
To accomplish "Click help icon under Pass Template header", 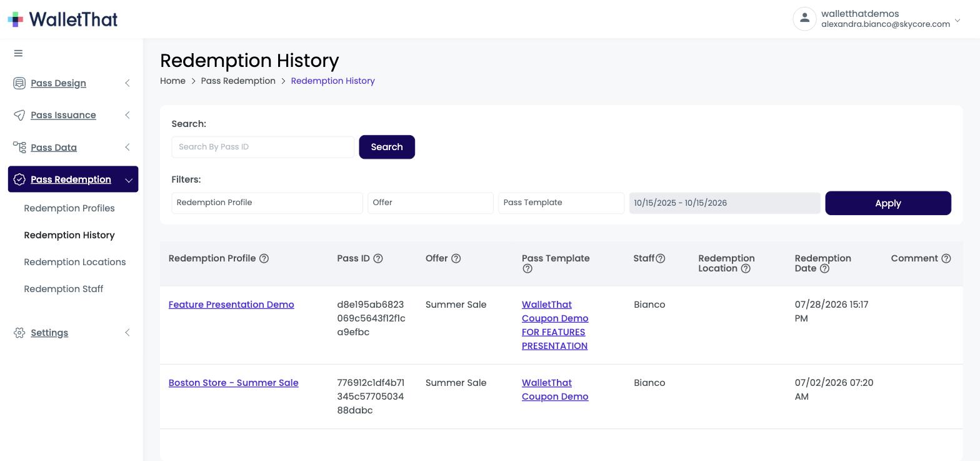I will 527,269.
